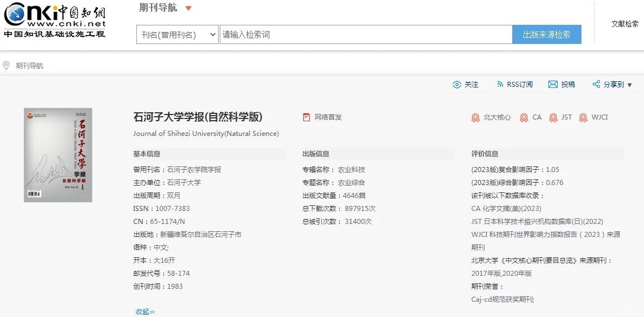644x317 pixels.
Task: Click the JST 日本科学技术振兴机构数据库 entry
Action: pyautogui.click(x=537, y=222)
